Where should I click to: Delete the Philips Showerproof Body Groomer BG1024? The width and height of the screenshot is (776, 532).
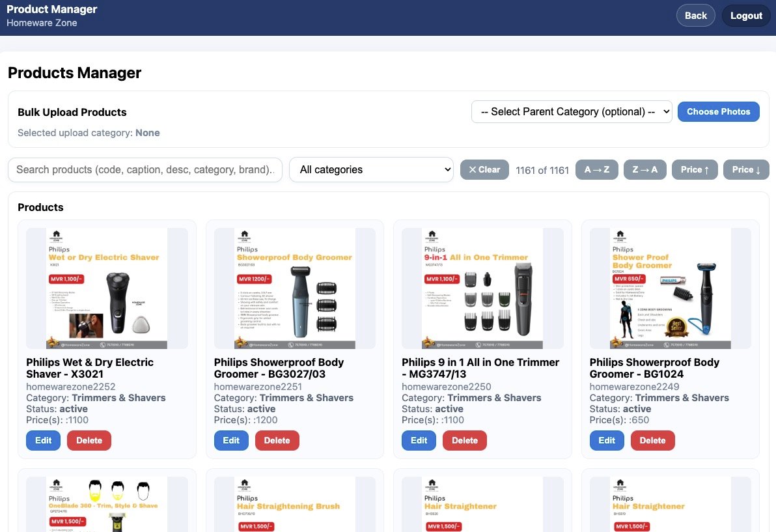coord(652,440)
